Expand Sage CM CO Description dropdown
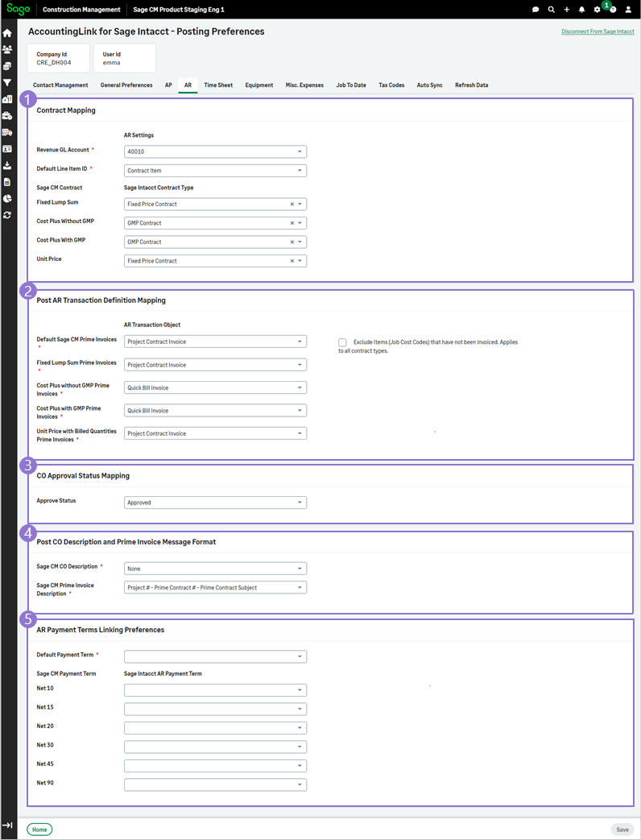 coord(216,569)
